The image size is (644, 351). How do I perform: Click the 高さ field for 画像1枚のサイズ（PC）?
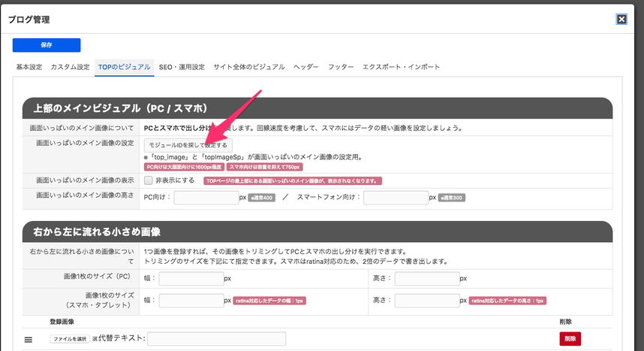(426, 278)
